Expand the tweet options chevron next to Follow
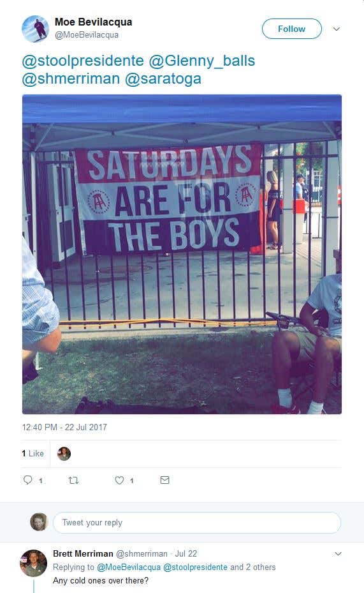Viewport: 364px width, 593px height. pos(336,29)
